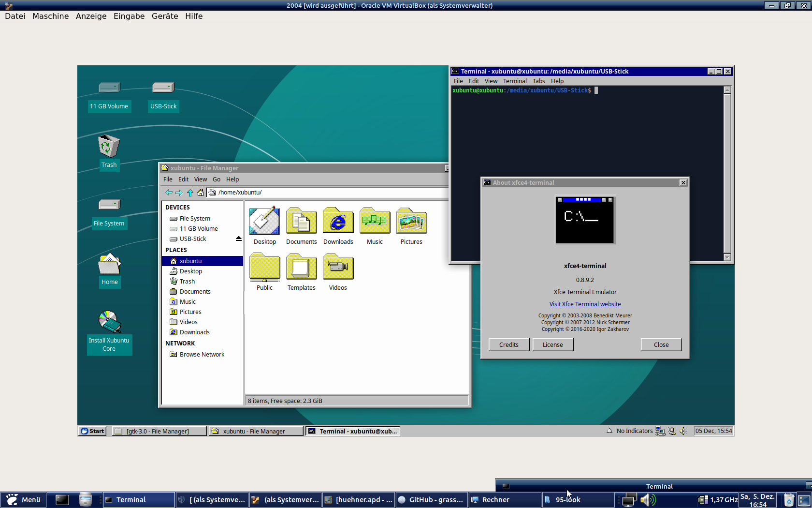Open the Geräte menu in VirtualBox
Viewport: 812px width, 508px height.
(165, 16)
